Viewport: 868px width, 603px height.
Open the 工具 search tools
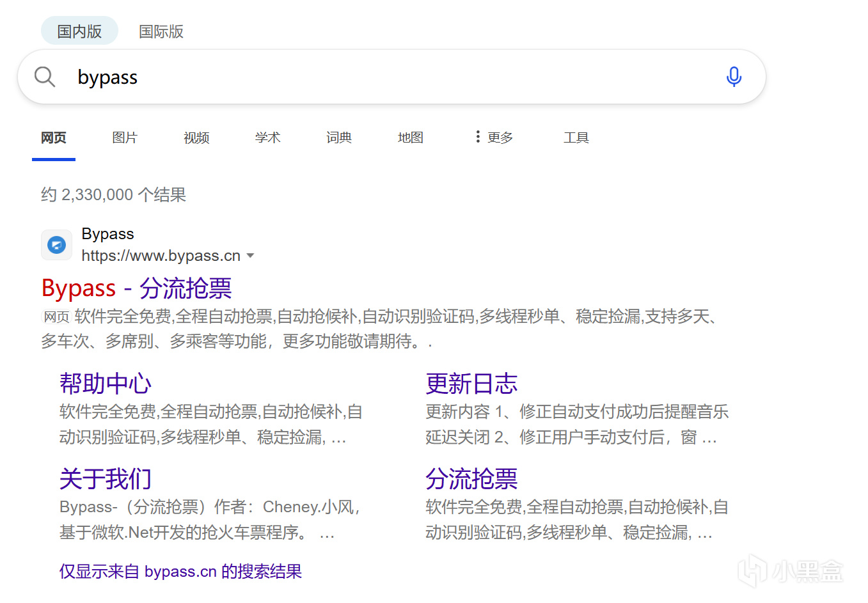(x=576, y=137)
